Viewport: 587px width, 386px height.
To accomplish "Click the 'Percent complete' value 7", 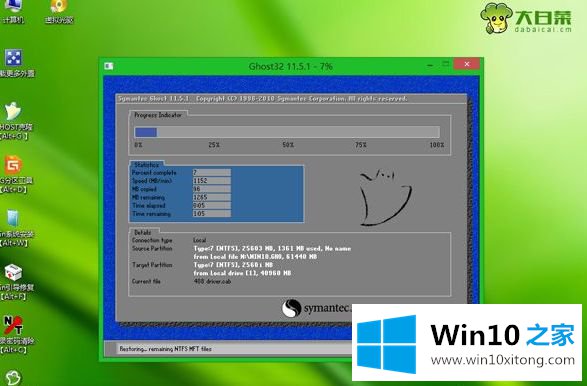I will (212, 173).
